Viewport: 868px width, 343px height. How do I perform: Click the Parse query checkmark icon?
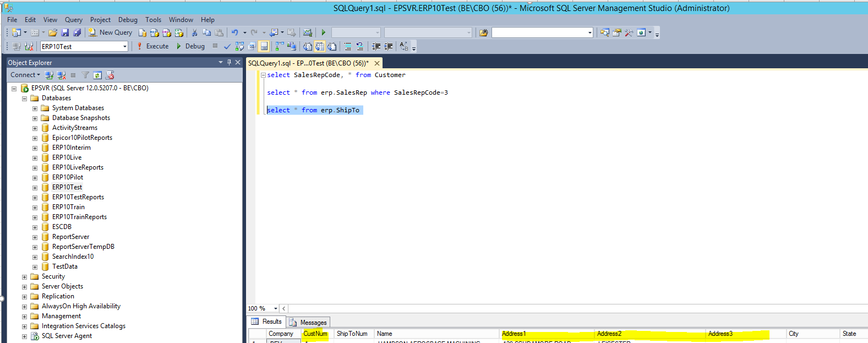click(227, 46)
